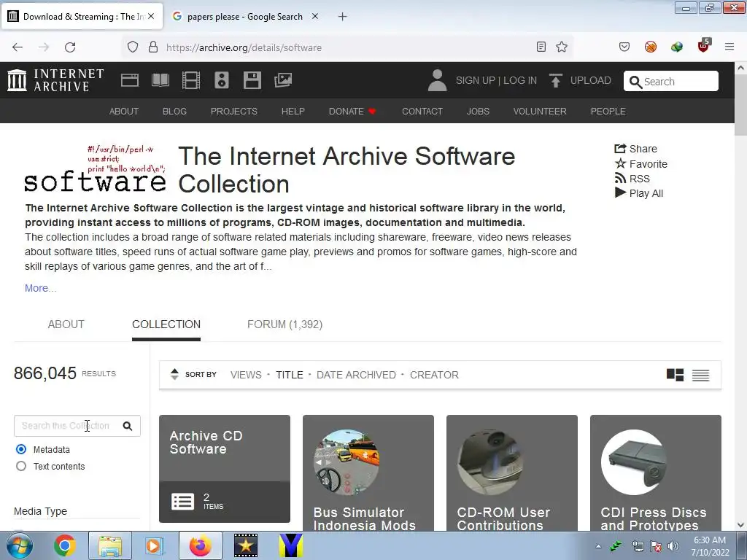Open Windows Start menu
This screenshot has width=747, height=560.
20,545
